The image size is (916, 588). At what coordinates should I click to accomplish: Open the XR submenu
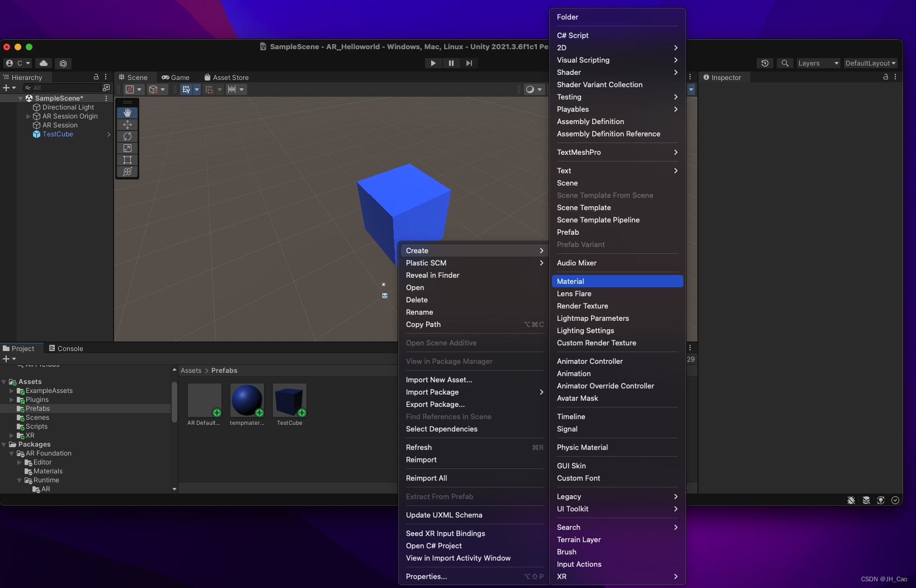coord(617,576)
